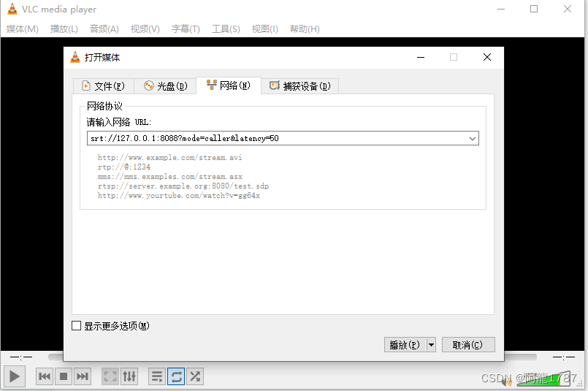Open the 工具(S) menu
588x391 pixels.
(x=226, y=29)
